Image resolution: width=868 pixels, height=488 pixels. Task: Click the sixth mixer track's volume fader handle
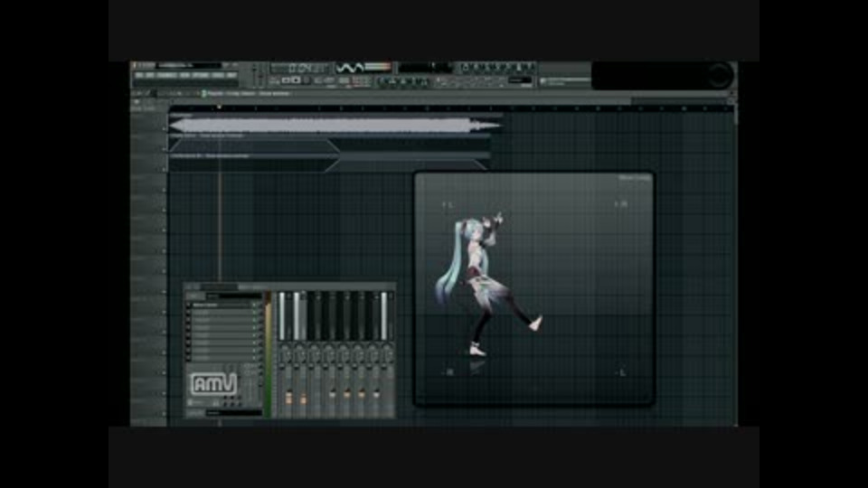pyautogui.click(x=361, y=395)
